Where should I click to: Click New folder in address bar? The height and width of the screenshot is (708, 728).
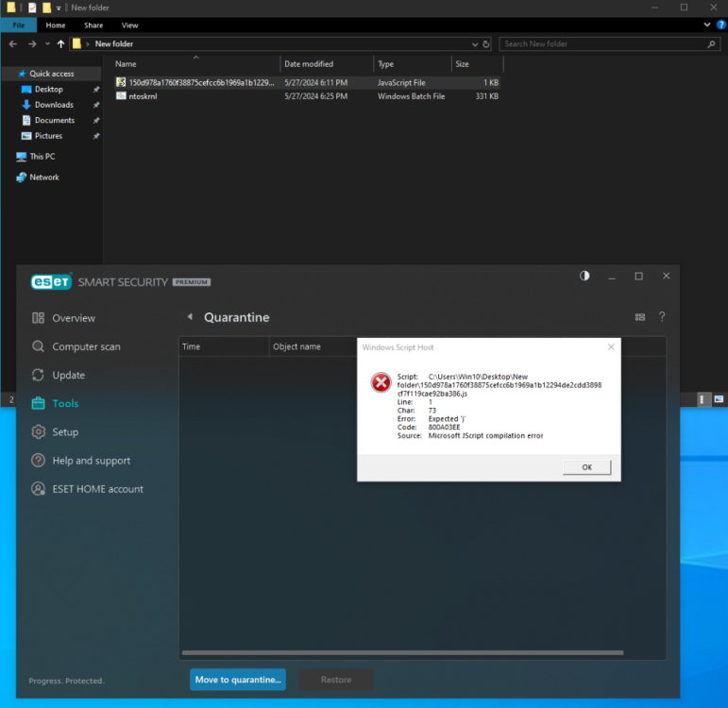coord(114,43)
